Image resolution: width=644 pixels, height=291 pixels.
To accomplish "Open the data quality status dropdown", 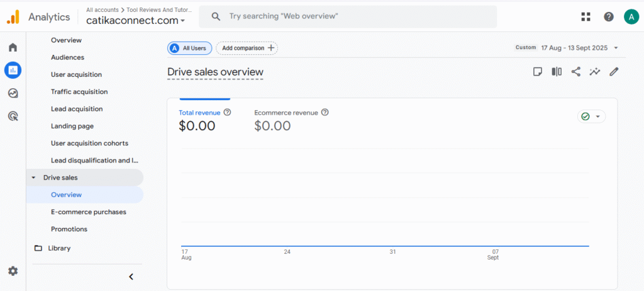I will (591, 117).
